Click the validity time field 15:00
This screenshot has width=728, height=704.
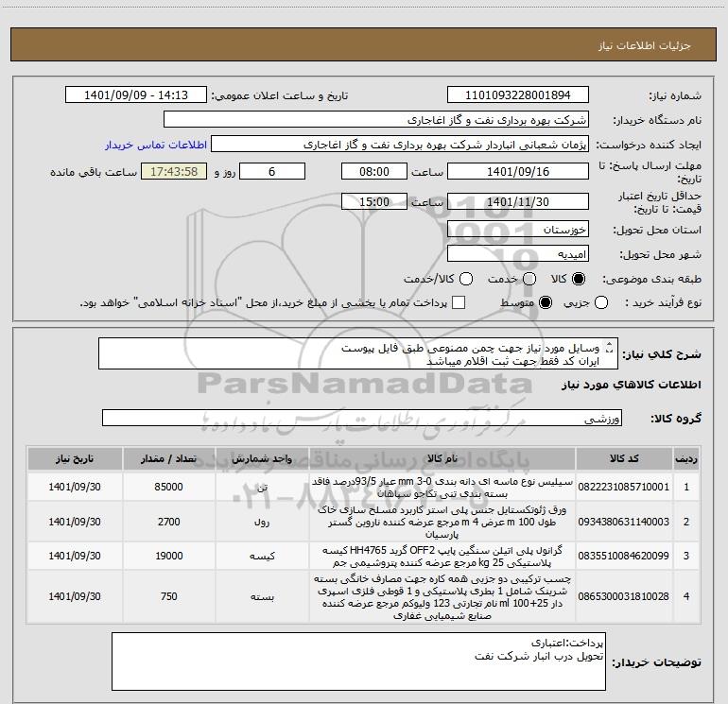pos(374,201)
